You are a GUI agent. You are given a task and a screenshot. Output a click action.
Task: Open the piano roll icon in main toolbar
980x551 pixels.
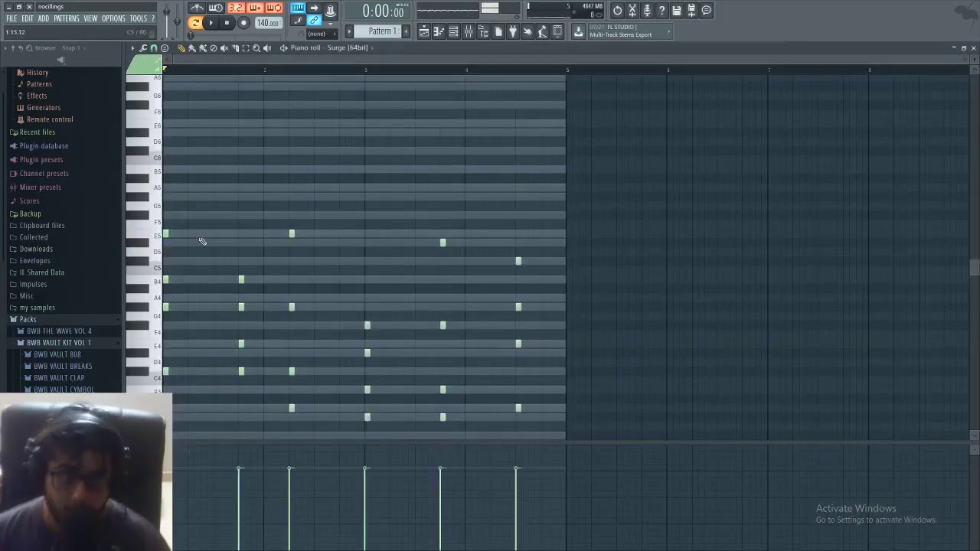pos(439,31)
